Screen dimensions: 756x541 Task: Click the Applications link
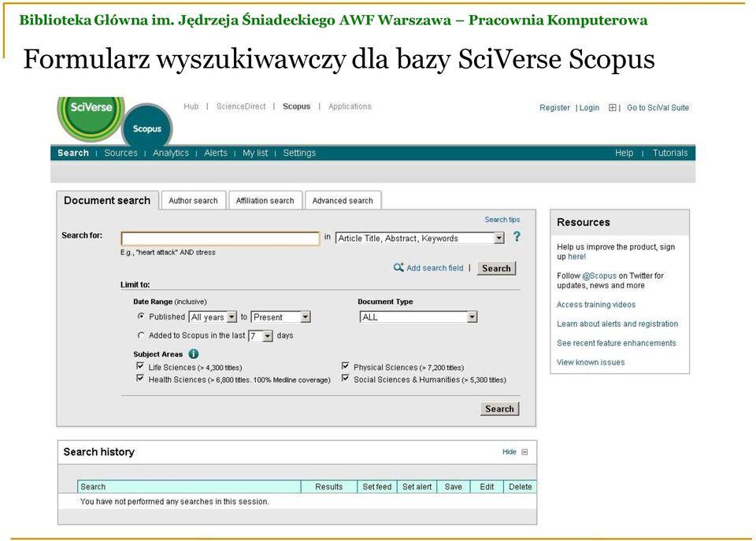tap(350, 106)
